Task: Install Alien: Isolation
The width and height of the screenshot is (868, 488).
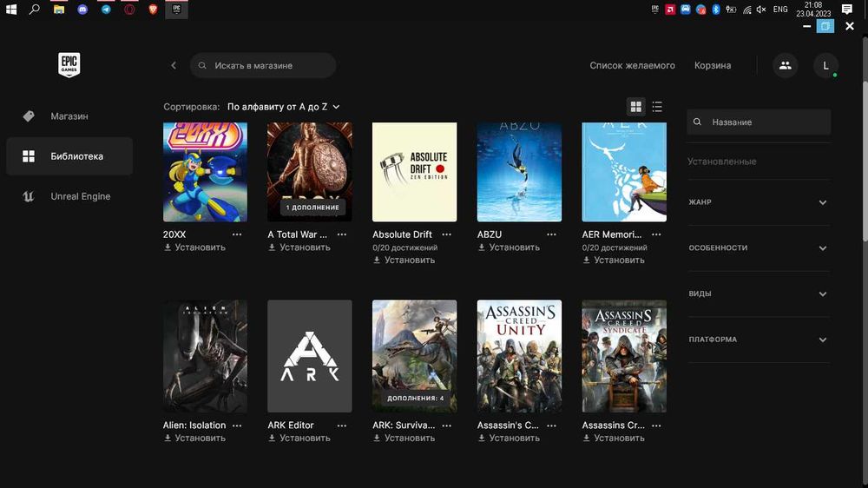Action: (x=194, y=439)
